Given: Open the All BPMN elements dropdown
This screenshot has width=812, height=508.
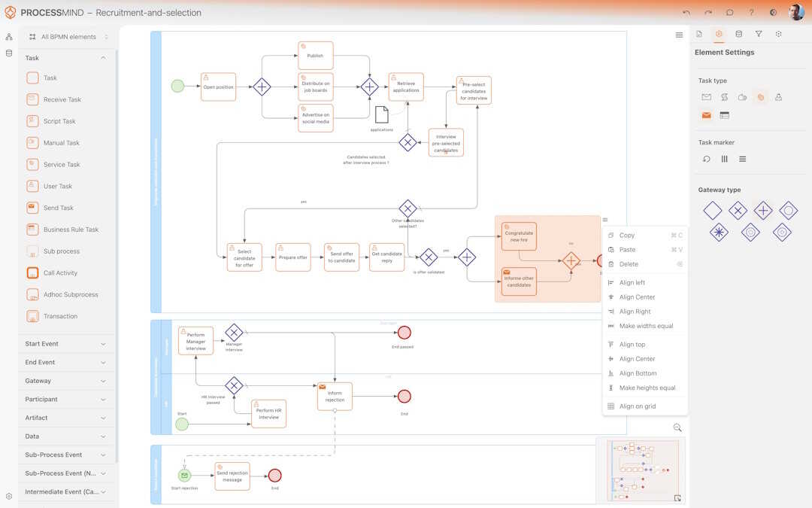Looking at the screenshot, I should point(68,36).
